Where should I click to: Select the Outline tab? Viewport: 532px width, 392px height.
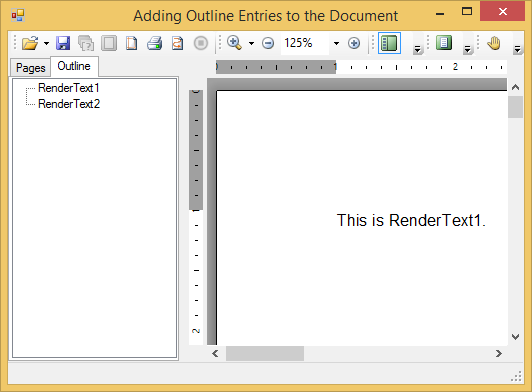(x=74, y=66)
